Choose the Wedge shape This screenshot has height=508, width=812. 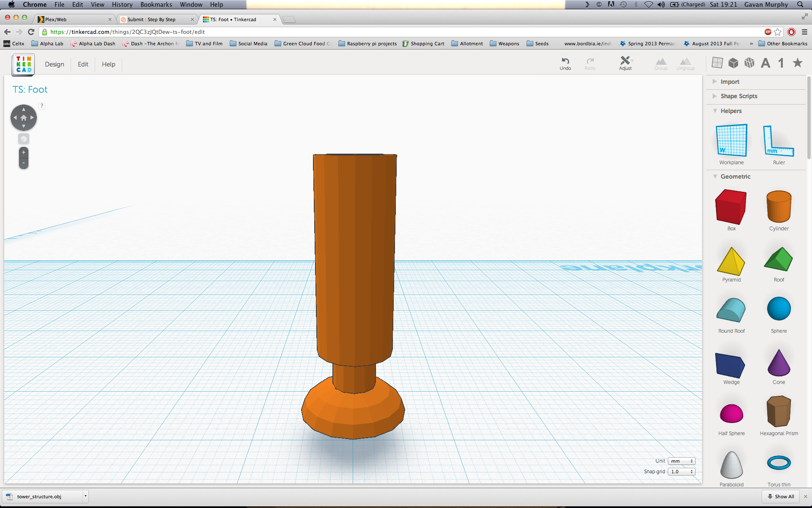point(730,365)
